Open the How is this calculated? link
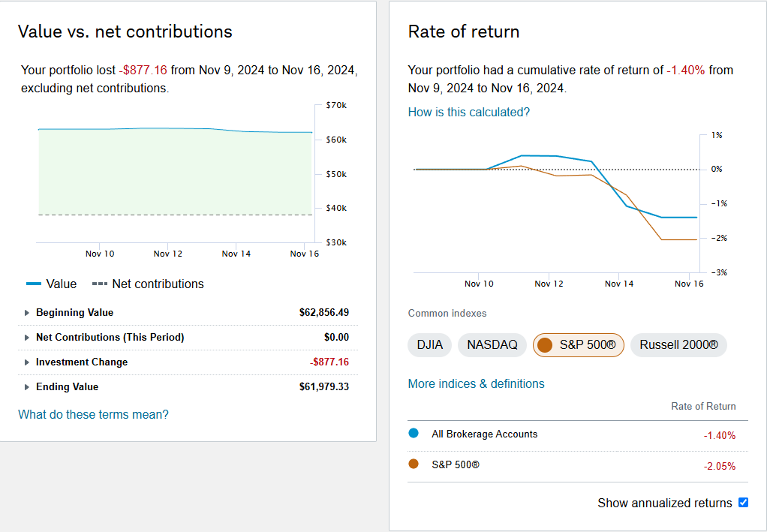This screenshot has width=767, height=532. coord(468,113)
